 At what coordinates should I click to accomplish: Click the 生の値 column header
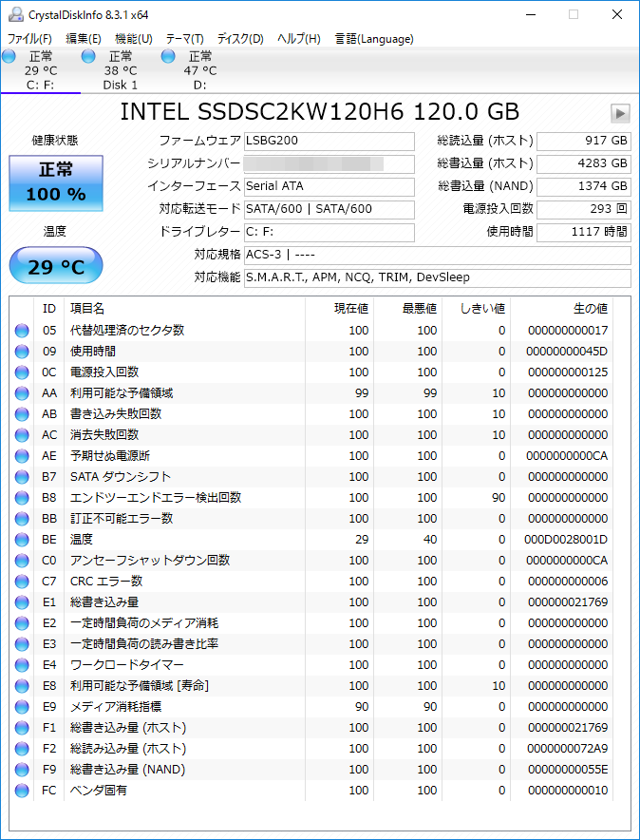coord(589,308)
